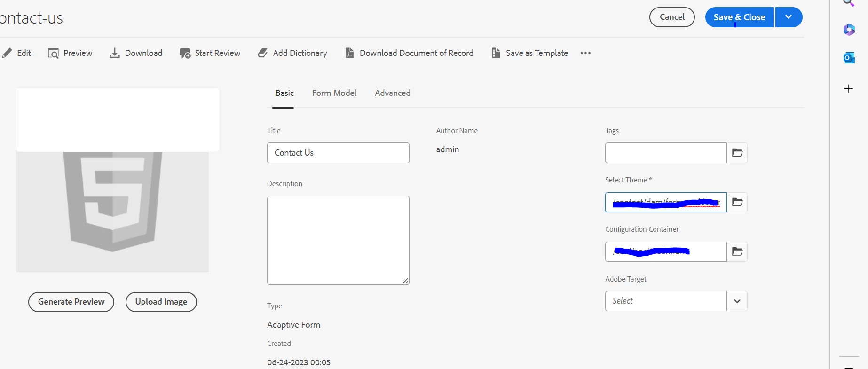
Task: Switch to the Advanced tab
Action: (393, 93)
